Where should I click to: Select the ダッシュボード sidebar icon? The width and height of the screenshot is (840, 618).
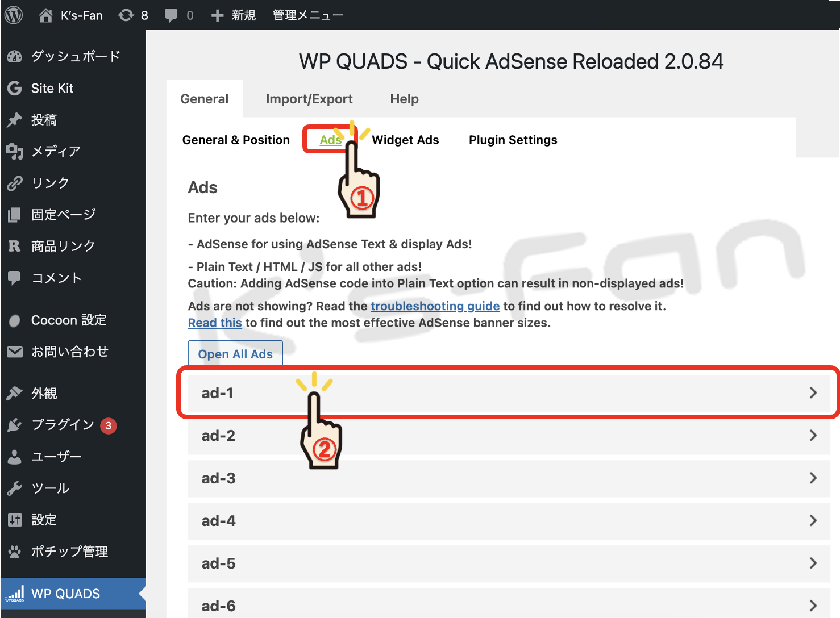14,56
